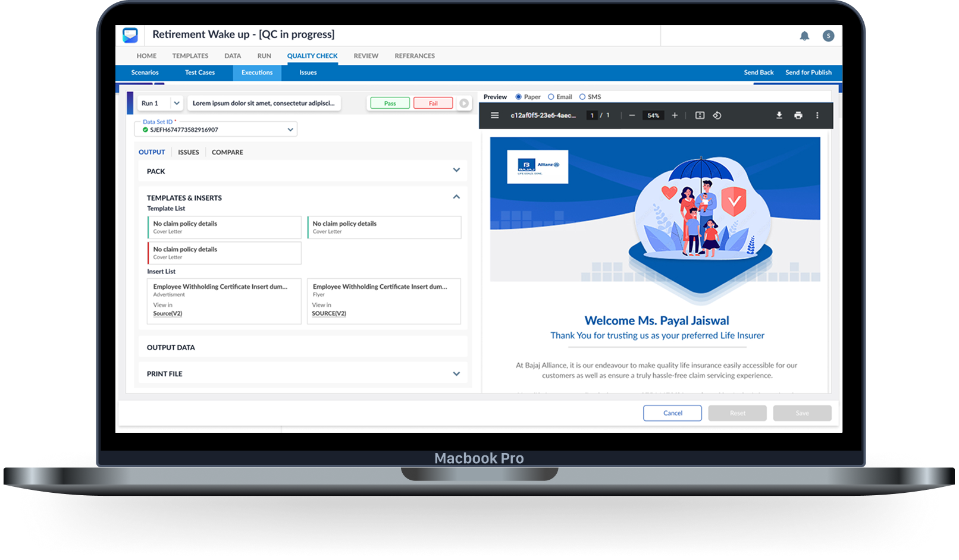Open the user profile avatar
959x560 pixels.
pos(828,36)
